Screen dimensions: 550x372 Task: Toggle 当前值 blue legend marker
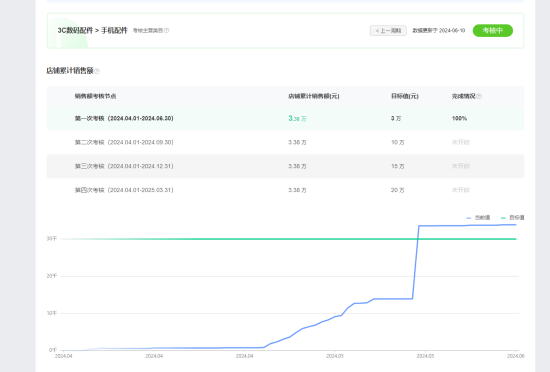pyautogui.click(x=469, y=218)
